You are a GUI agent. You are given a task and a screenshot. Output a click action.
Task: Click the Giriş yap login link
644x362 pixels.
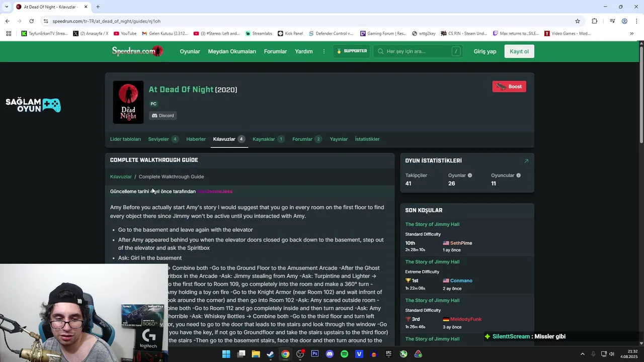pyautogui.click(x=485, y=51)
